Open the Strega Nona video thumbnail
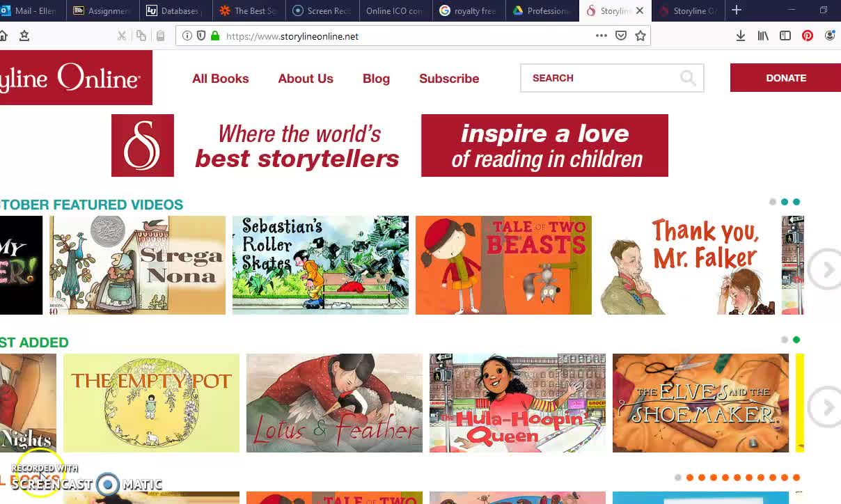This screenshot has height=504, width=841. click(137, 265)
